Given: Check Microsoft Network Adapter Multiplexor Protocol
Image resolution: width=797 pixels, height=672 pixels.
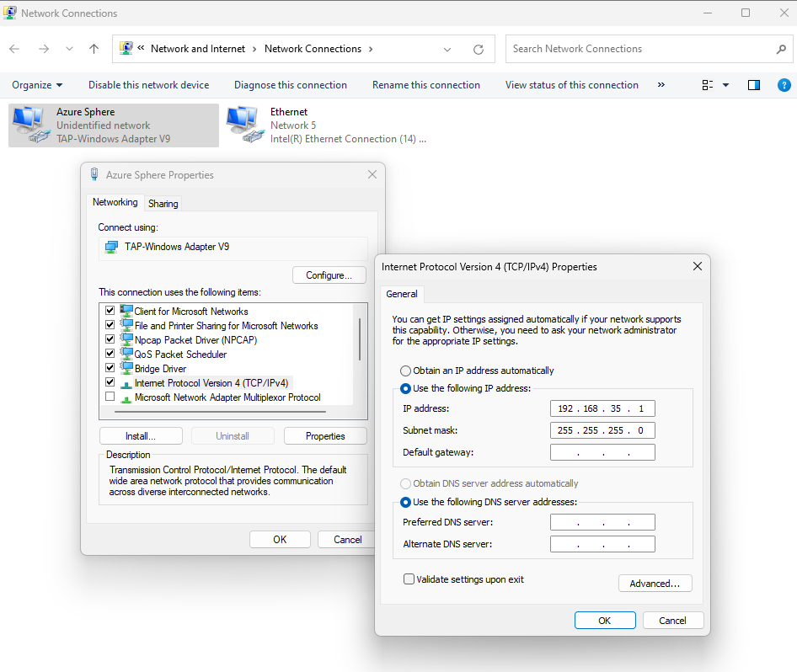Looking at the screenshot, I should (x=110, y=396).
